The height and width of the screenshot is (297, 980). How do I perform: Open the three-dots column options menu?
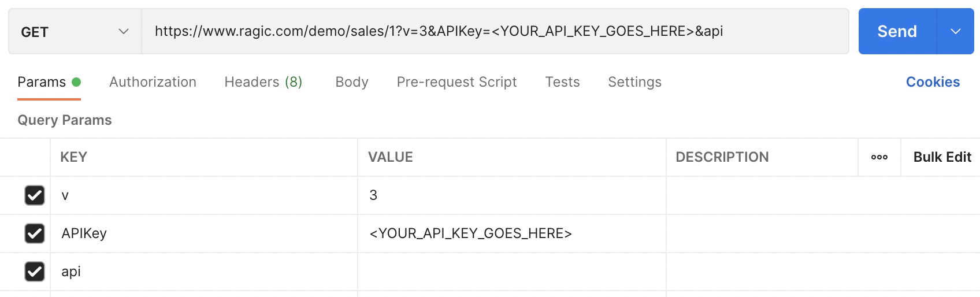(x=879, y=157)
